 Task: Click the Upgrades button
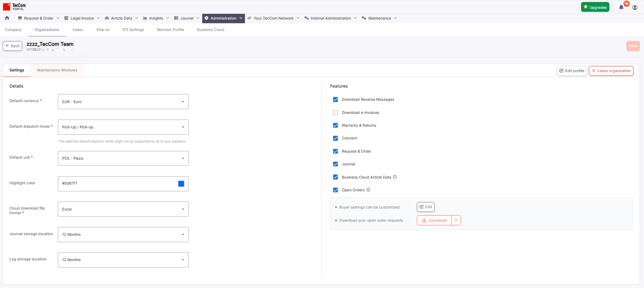(x=595, y=7)
